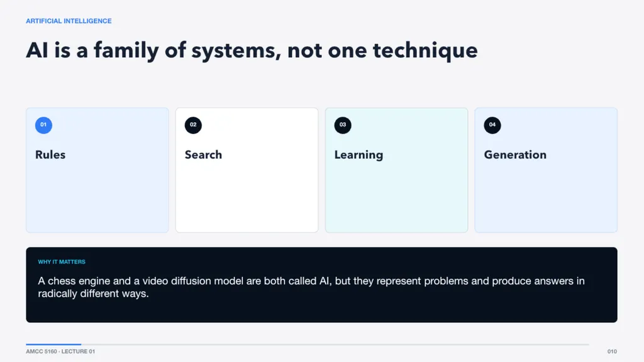Select the Search card heading
Viewport: 644px width, 362px height.
point(203,155)
